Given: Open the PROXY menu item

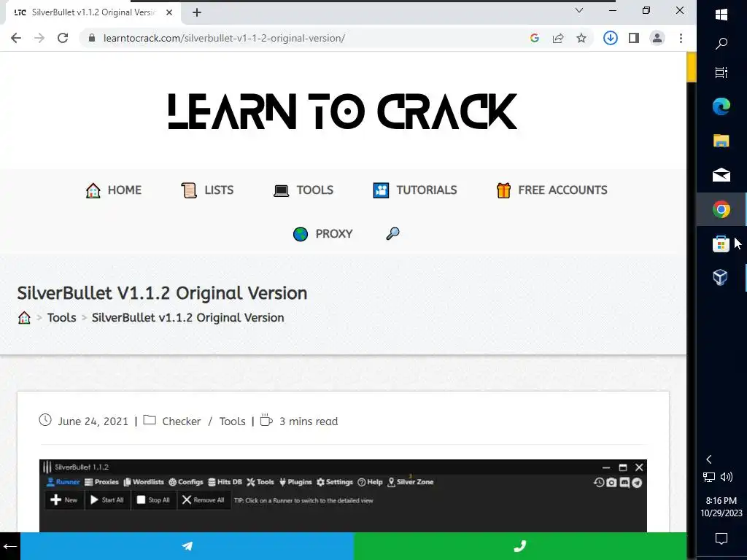Looking at the screenshot, I should pos(322,234).
